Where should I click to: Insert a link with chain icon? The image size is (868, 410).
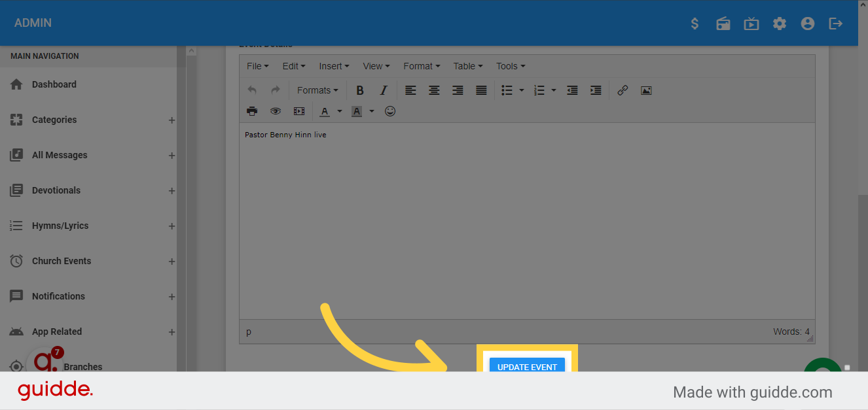point(623,90)
